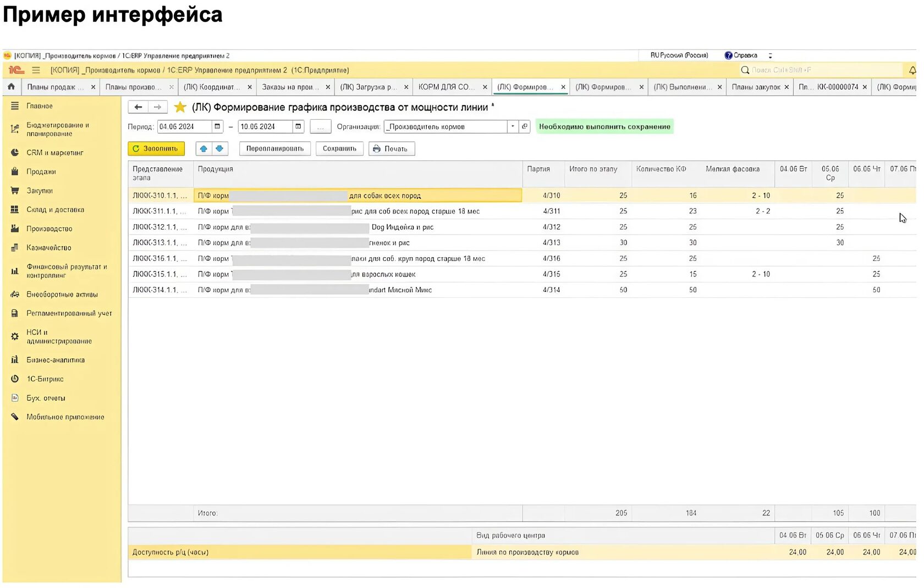Open the hamburger main menu icon
This screenshot has width=924, height=588.
pyautogui.click(x=36, y=70)
